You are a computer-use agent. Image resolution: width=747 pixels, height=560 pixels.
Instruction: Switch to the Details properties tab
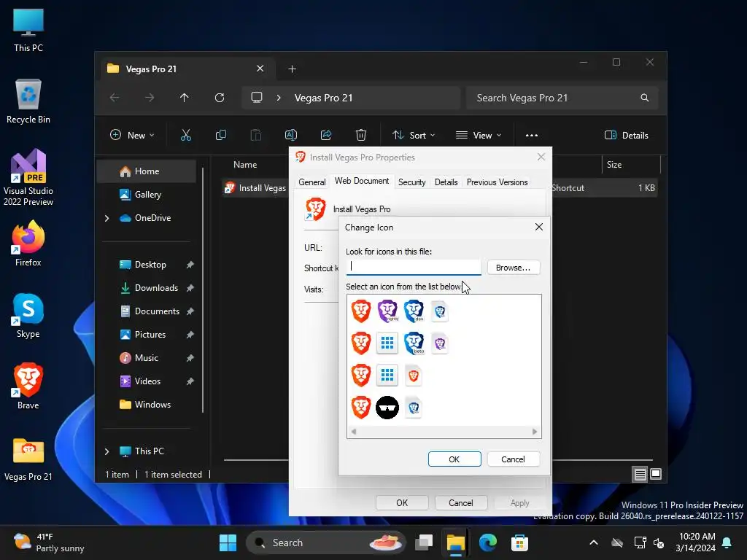coord(446,182)
